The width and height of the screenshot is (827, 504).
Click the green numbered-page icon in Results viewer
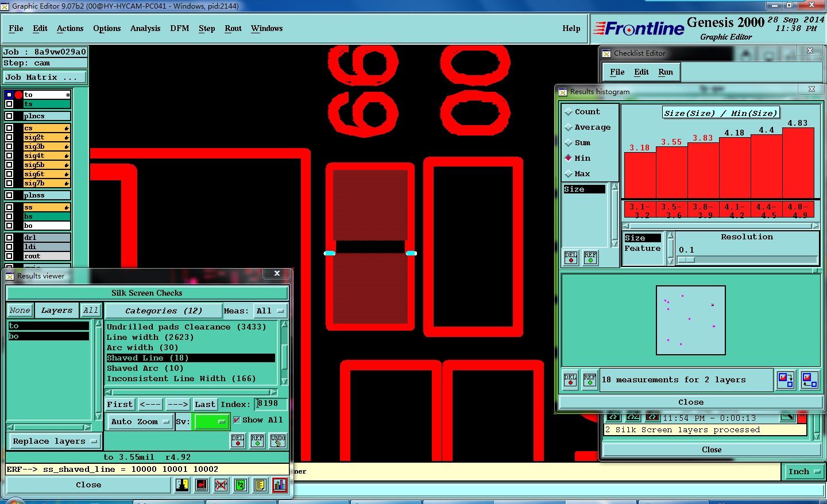pyautogui.click(x=241, y=485)
